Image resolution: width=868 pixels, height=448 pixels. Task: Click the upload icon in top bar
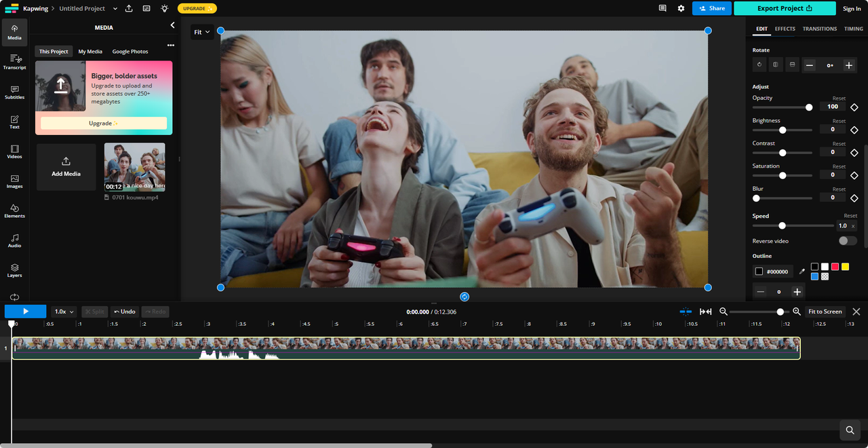pyautogui.click(x=129, y=8)
